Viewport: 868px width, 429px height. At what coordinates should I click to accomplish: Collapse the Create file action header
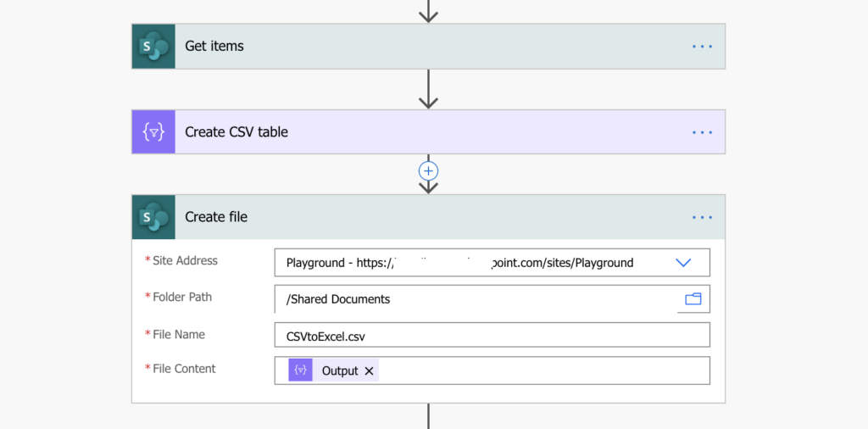428,217
